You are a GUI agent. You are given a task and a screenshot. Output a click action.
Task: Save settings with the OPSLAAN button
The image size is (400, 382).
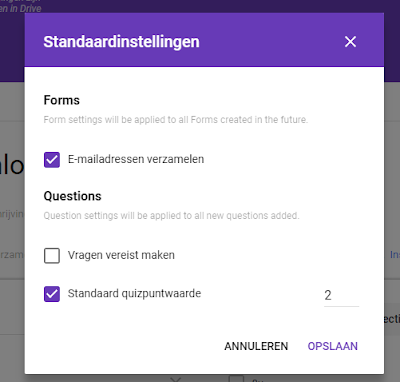coord(333,346)
